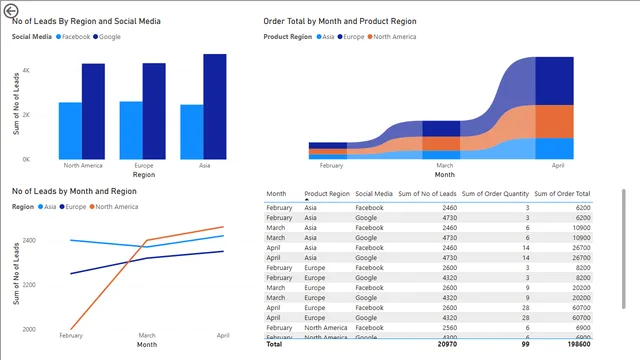Screen dimensions: 640x360
Task: Click 'Order Total by Month and Product Region' title
Action: [340, 21]
